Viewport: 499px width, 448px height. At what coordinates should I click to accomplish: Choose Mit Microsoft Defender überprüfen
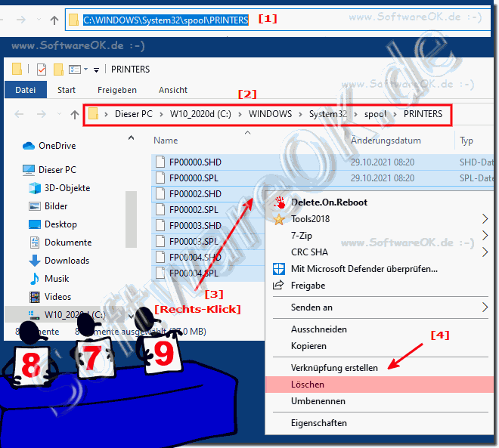pos(380,269)
